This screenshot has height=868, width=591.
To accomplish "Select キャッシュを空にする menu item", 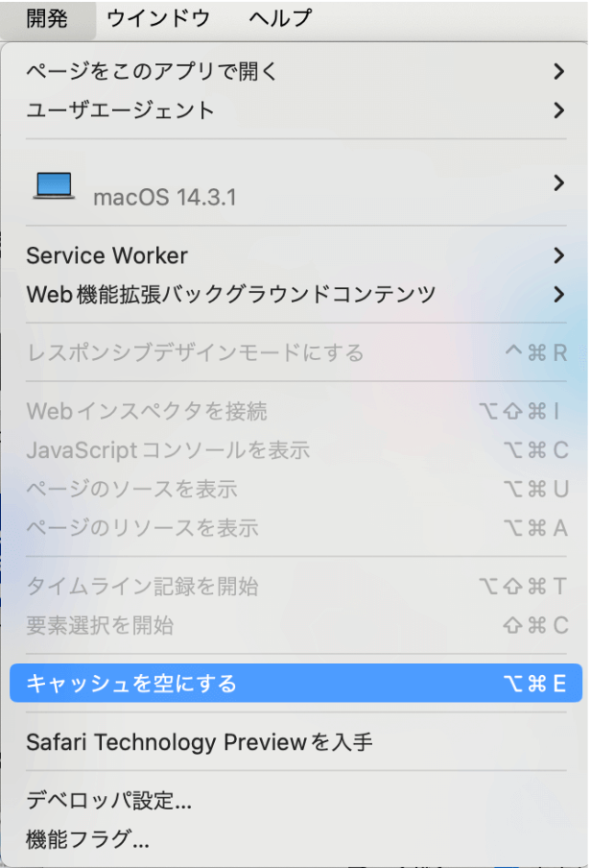I will tap(296, 683).
